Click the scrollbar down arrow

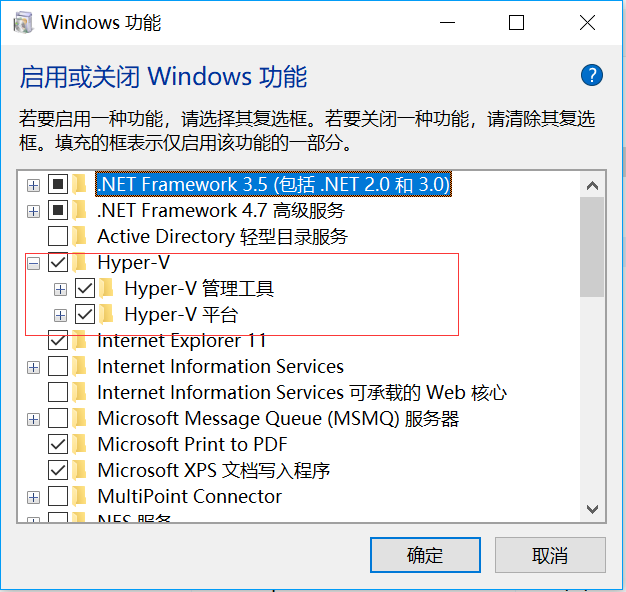[x=592, y=509]
